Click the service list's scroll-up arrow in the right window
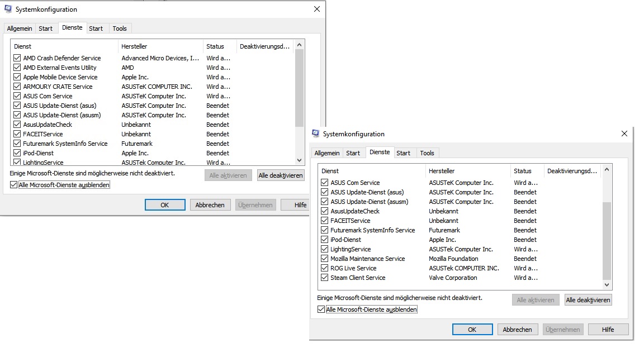 click(607, 169)
